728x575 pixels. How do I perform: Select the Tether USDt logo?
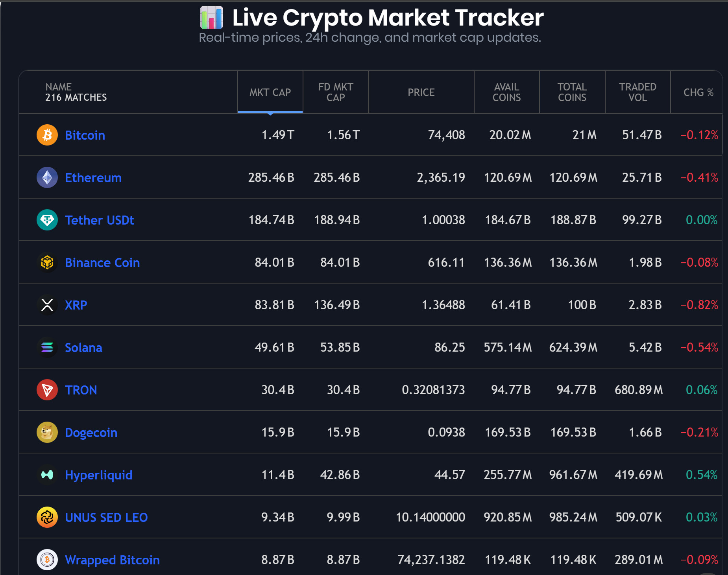(x=47, y=220)
